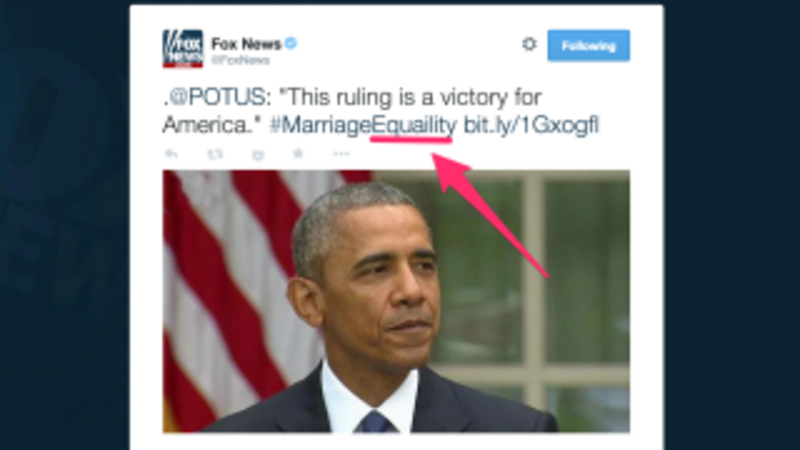
Task: Visit the @FoxNews handle link
Action: [240, 60]
